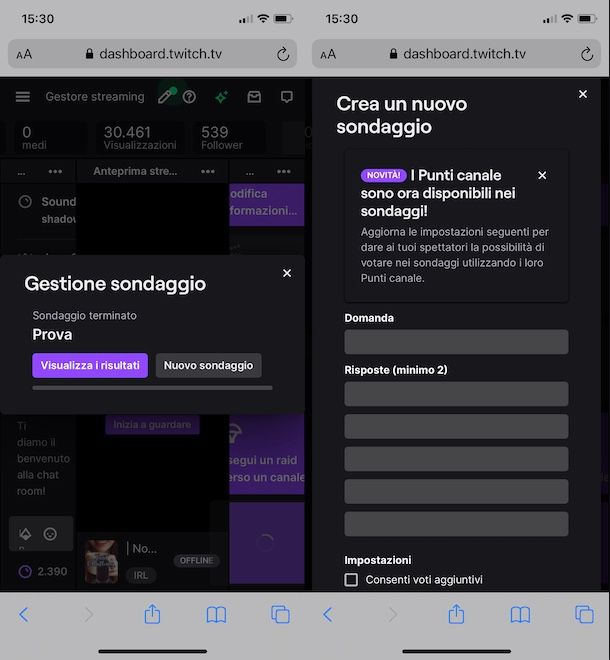
Task: Close the Gestione sondaggio dialog
Action: pyautogui.click(x=287, y=273)
